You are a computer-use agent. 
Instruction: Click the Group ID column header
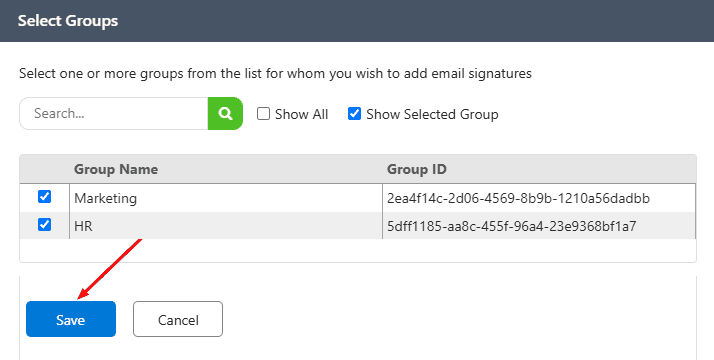coord(417,169)
